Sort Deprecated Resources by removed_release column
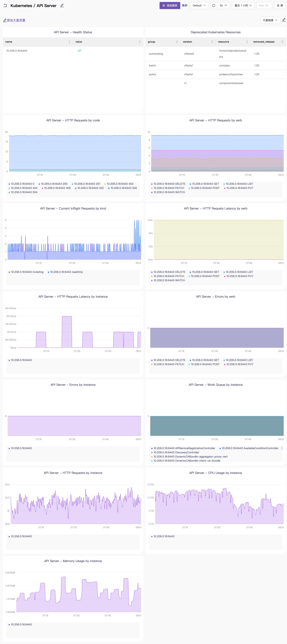287x644 pixels. click(x=282, y=42)
